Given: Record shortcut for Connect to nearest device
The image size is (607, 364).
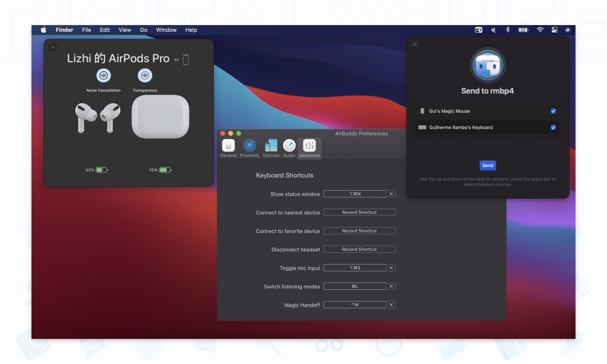Looking at the screenshot, I should [x=359, y=212].
